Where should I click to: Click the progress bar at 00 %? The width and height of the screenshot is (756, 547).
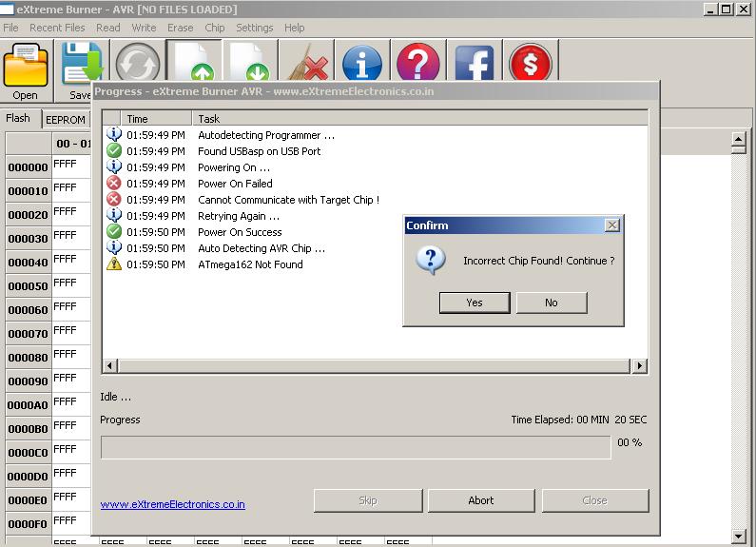click(x=356, y=448)
